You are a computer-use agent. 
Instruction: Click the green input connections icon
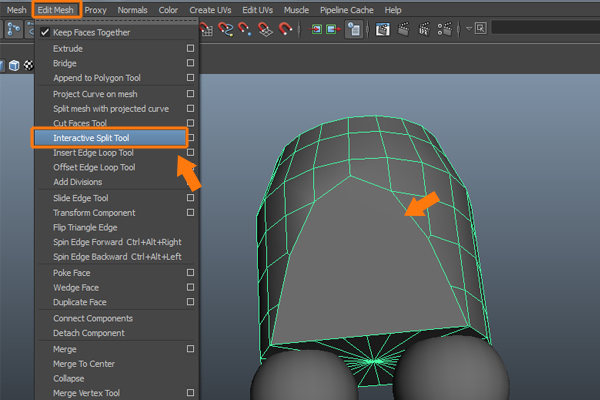click(x=318, y=29)
